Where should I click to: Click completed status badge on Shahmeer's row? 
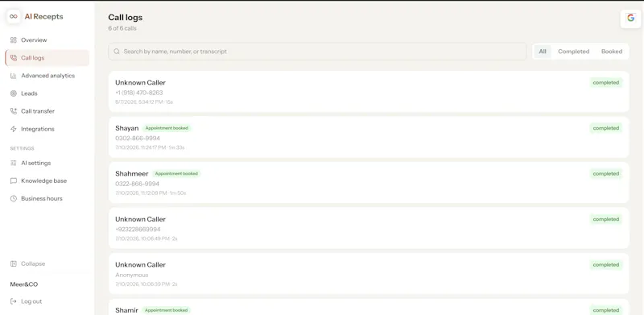pyautogui.click(x=606, y=174)
